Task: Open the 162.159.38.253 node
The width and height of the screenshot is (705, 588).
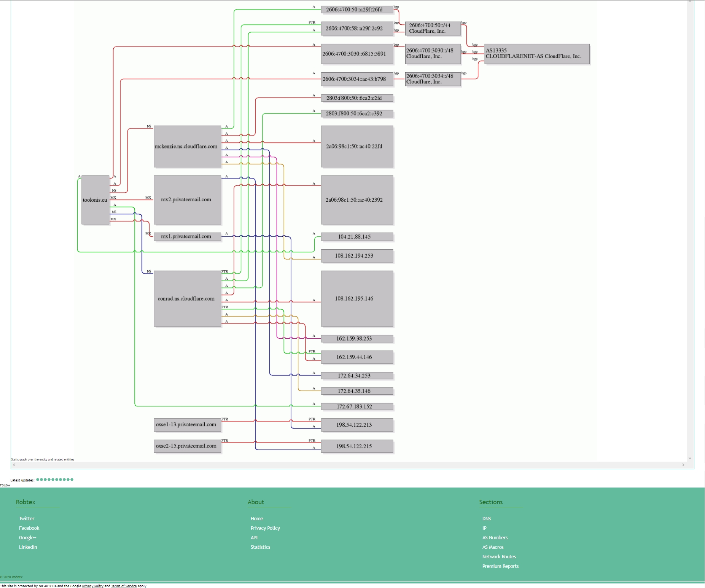Action: pos(357,338)
